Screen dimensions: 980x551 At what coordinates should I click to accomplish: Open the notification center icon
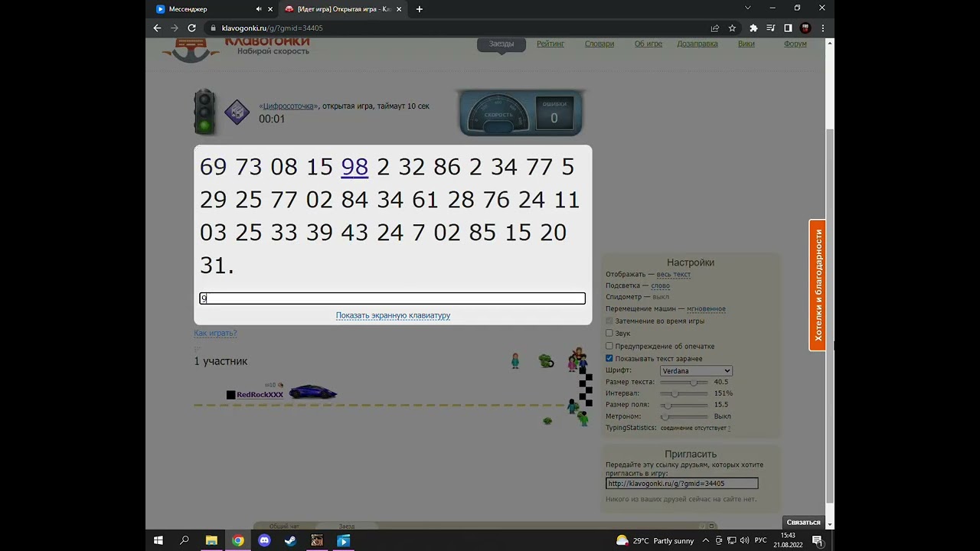click(818, 540)
